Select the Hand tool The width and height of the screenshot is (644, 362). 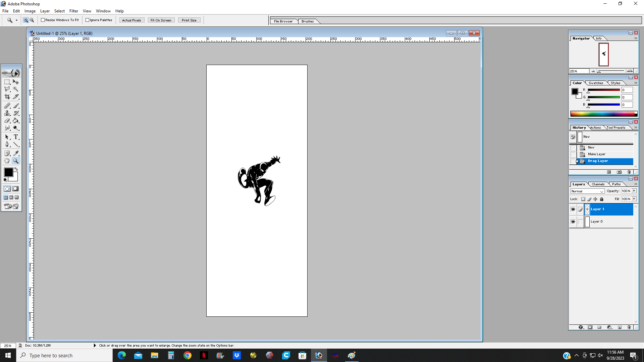click(7, 161)
